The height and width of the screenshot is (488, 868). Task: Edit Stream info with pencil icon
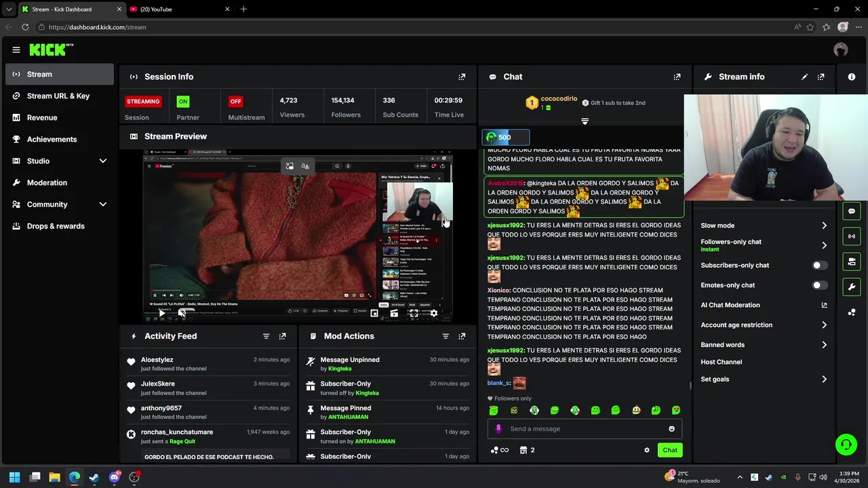pyautogui.click(x=804, y=77)
